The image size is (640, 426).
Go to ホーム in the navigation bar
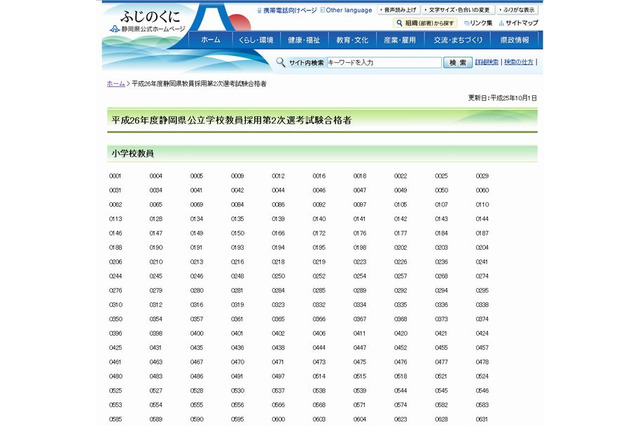click(x=211, y=40)
